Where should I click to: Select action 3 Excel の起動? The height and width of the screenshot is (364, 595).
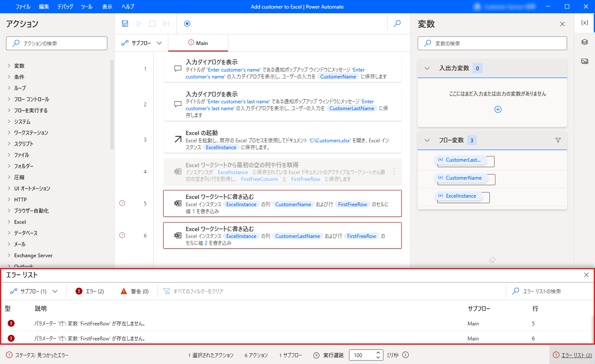pyautogui.click(x=282, y=140)
